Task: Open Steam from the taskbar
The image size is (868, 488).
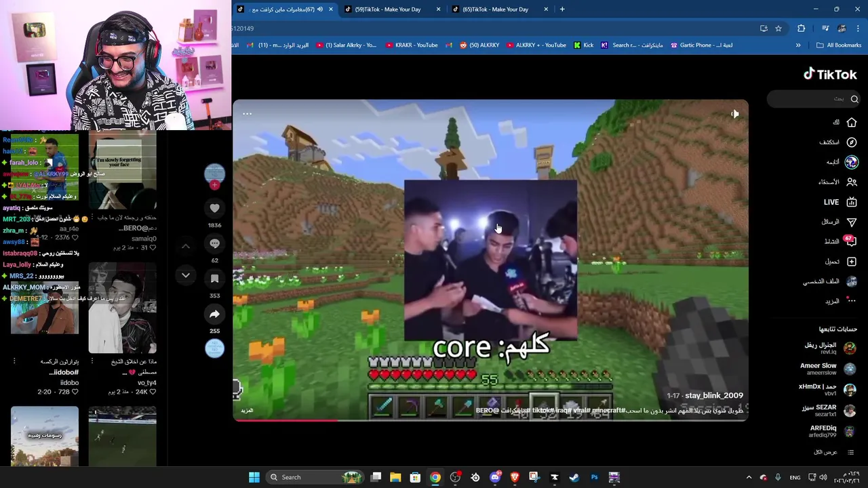Action: coord(574,477)
